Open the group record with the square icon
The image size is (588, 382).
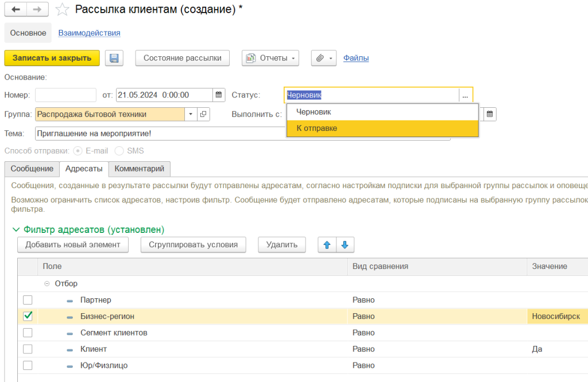203,114
